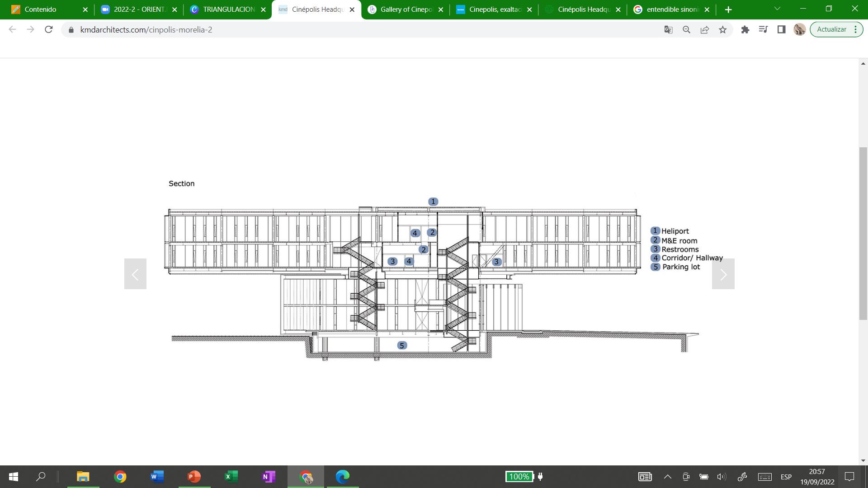Toggle the browser side panel icon
Image resolution: width=868 pixels, height=488 pixels.
tap(781, 30)
